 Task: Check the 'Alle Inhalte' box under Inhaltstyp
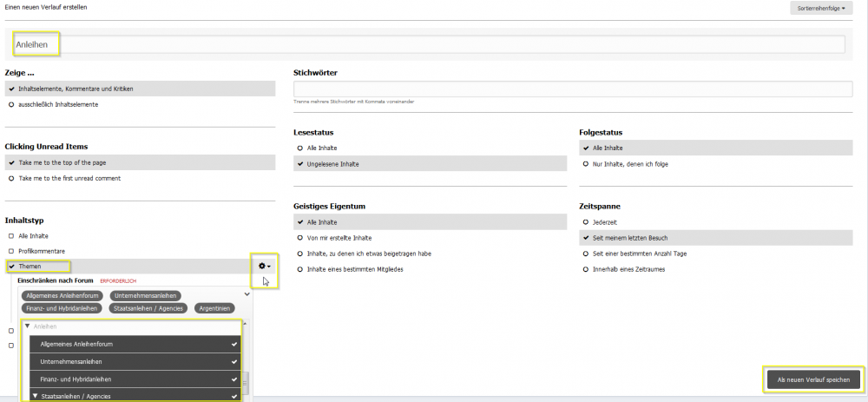pyautogui.click(x=11, y=236)
